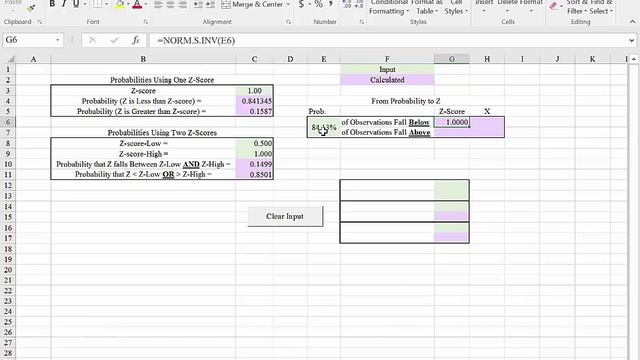Open the Merge & Center dropdown arrow
The height and width of the screenshot is (360, 640).
click(288, 4)
